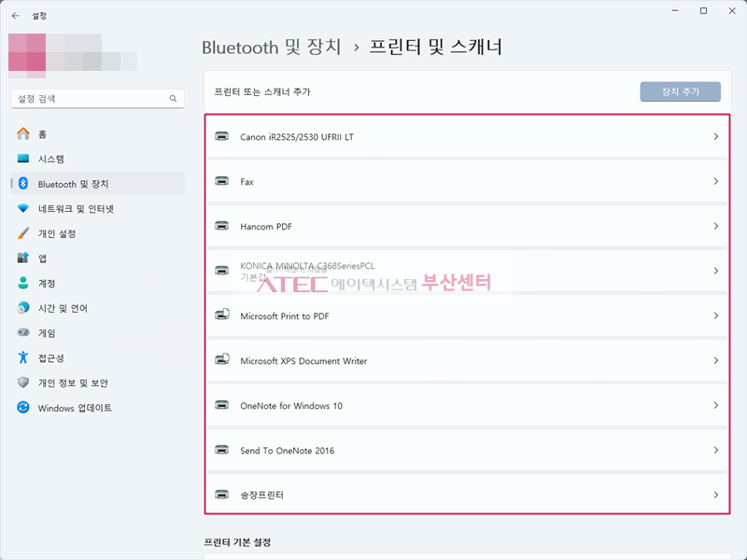This screenshot has width=747, height=560.
Task: Open 개인 정보 및 보안 settings
Action: coord(98,383)
